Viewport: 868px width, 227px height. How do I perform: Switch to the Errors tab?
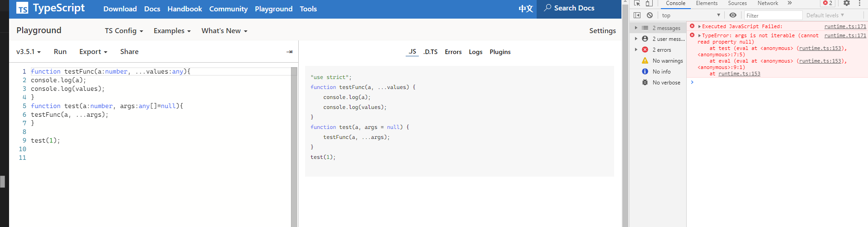click(x=453, y=52)
